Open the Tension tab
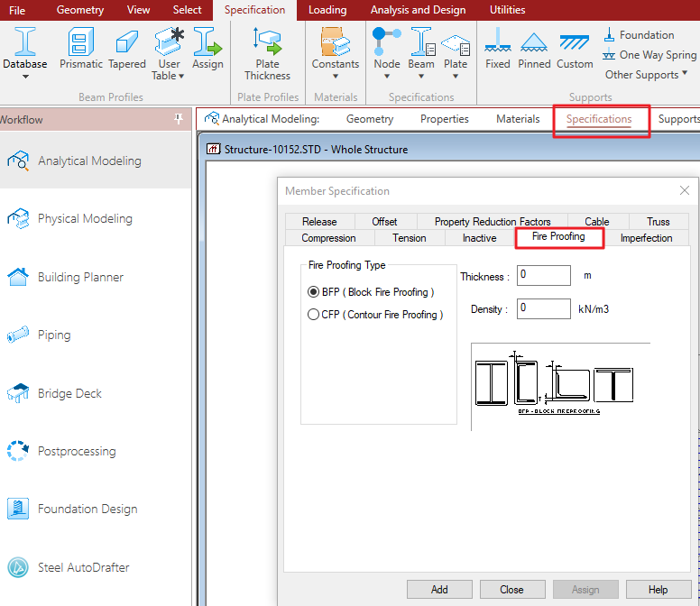Viewport: 700px width, 606px height. [409, 238]
